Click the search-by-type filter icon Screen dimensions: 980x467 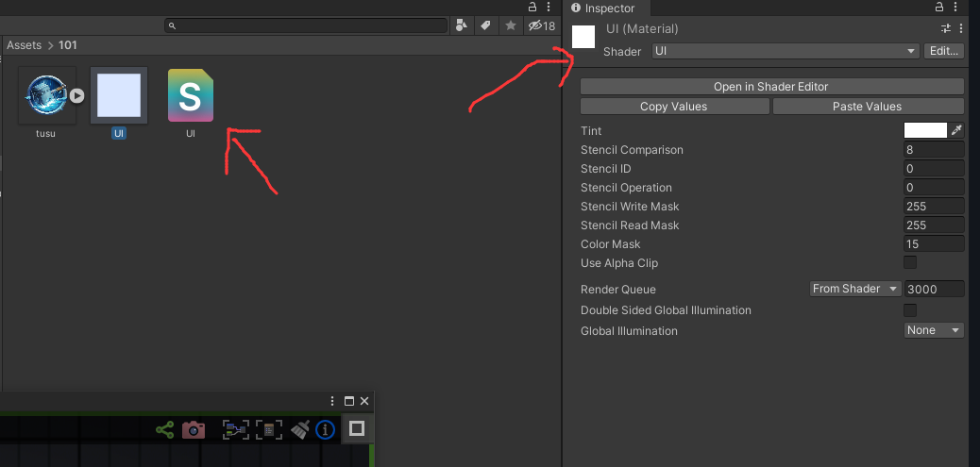click(x=462, y=25)
